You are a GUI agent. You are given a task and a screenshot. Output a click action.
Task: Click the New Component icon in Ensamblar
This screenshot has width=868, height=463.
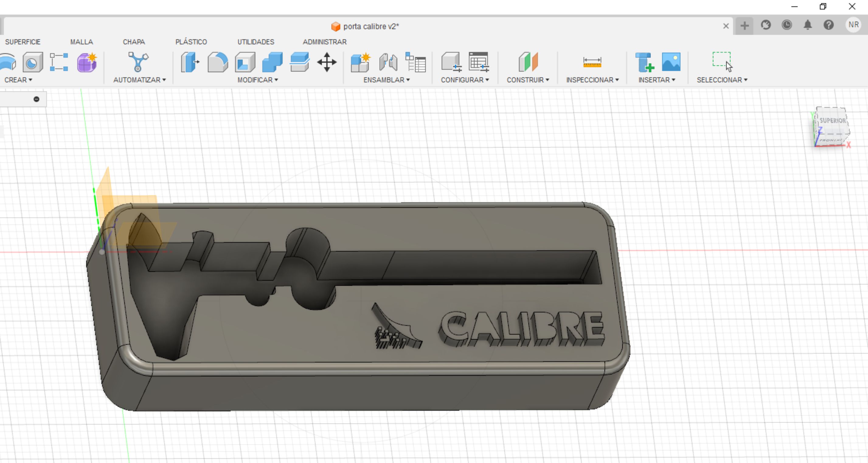click(x=360, y=62)
